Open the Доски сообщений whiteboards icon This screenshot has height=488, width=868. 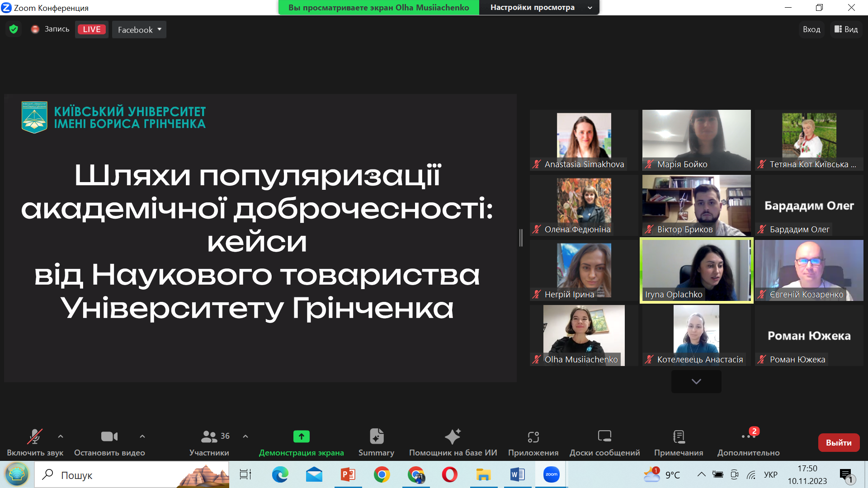pos(604,436)
